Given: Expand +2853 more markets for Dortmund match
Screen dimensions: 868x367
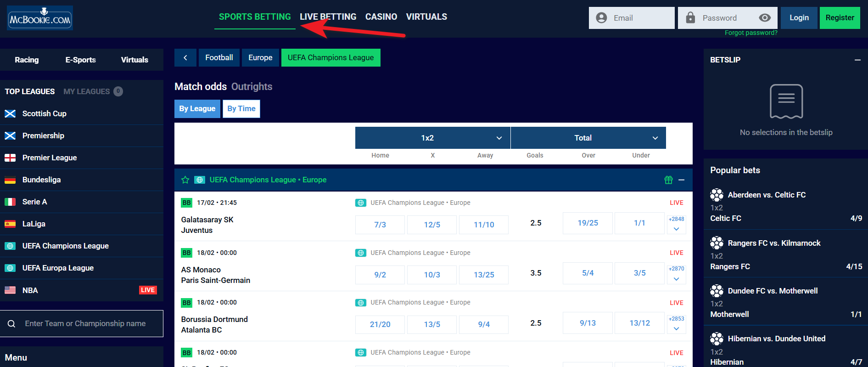Looking at the screenshot, I should [676, 323].
